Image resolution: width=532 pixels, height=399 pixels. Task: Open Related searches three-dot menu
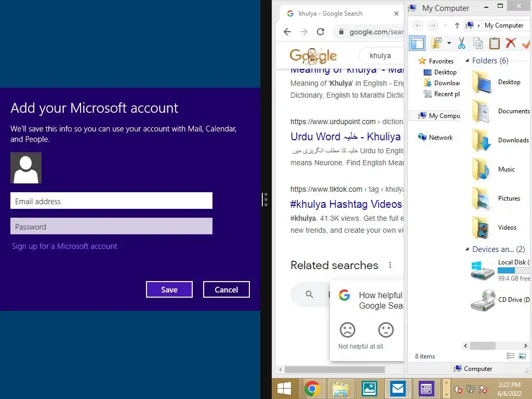point(390,265)
